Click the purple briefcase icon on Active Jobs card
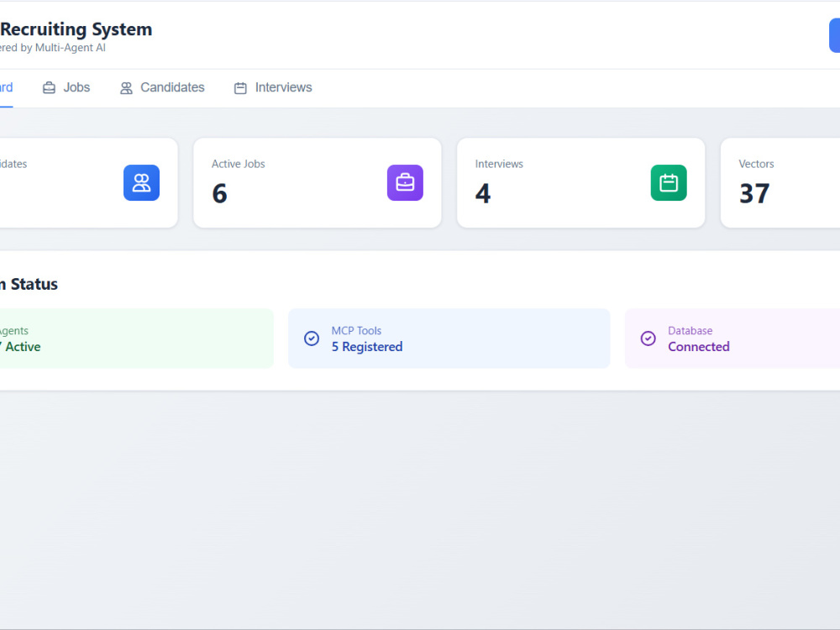Viewport: 840px width, 630px height. [x=405, y=182]
